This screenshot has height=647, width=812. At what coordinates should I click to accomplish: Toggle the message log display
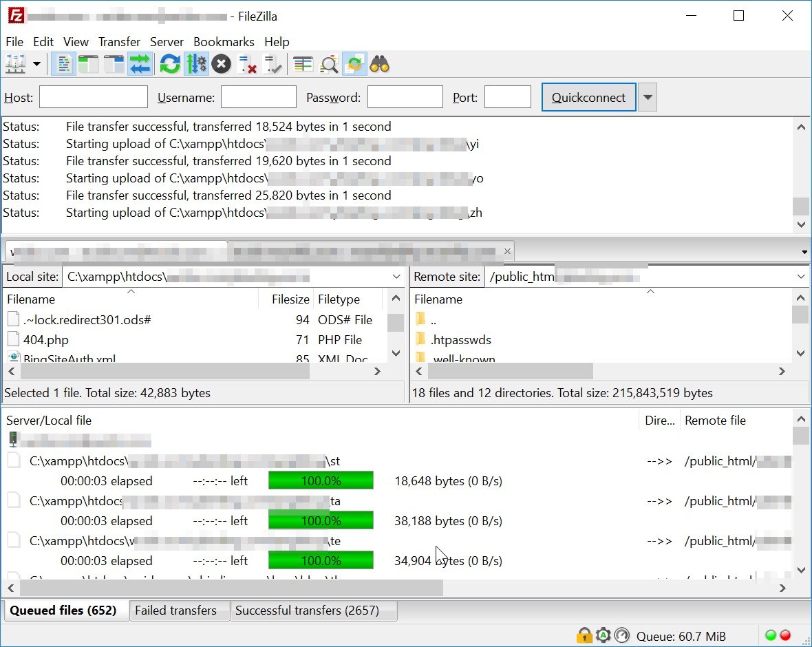coord(63,65)
